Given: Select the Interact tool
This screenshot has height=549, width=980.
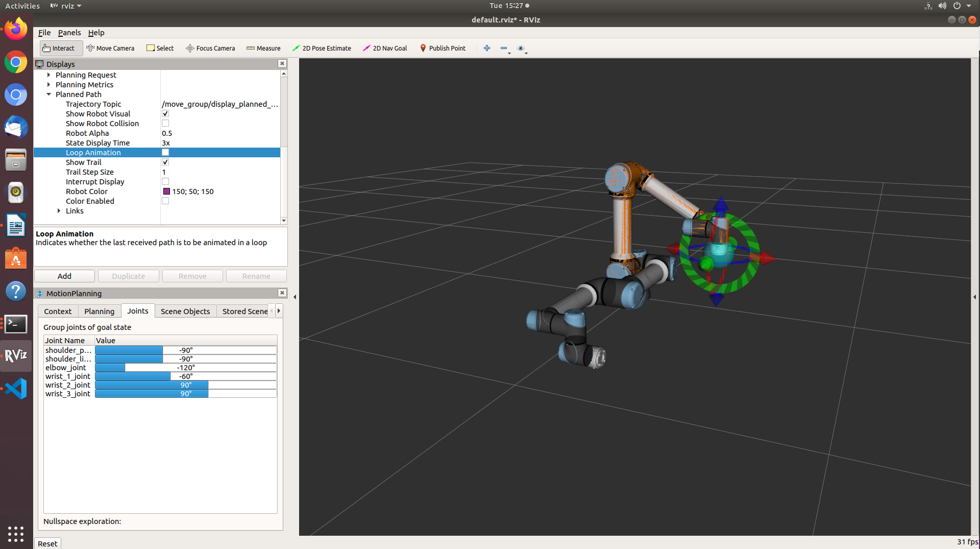Looking at the screenshot, I should [61, 48].
